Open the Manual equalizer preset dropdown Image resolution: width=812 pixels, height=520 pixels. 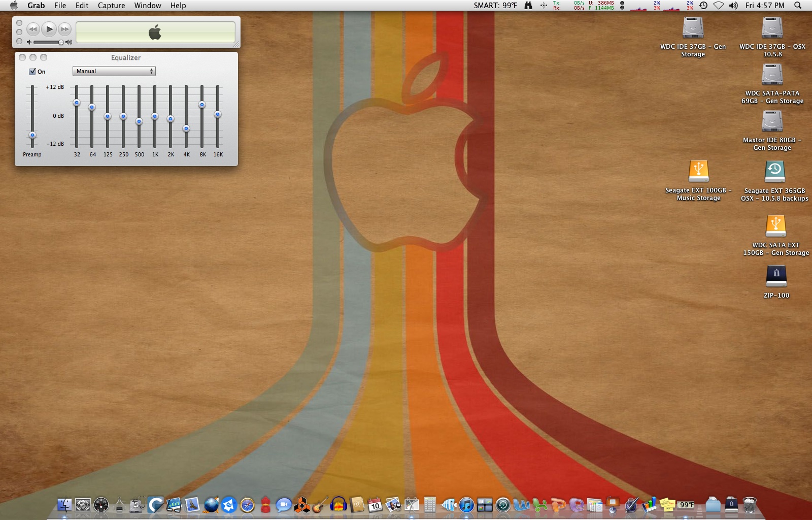tap(114, 71)
